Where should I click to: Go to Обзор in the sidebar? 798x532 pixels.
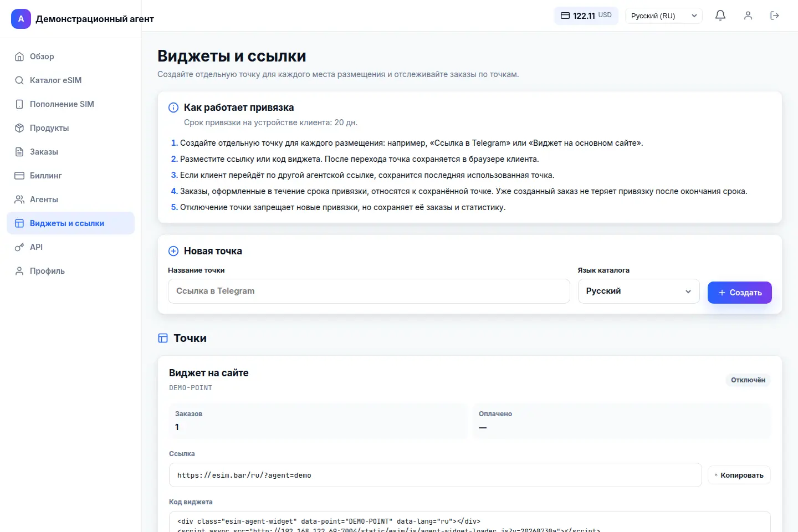click(70, 57)
